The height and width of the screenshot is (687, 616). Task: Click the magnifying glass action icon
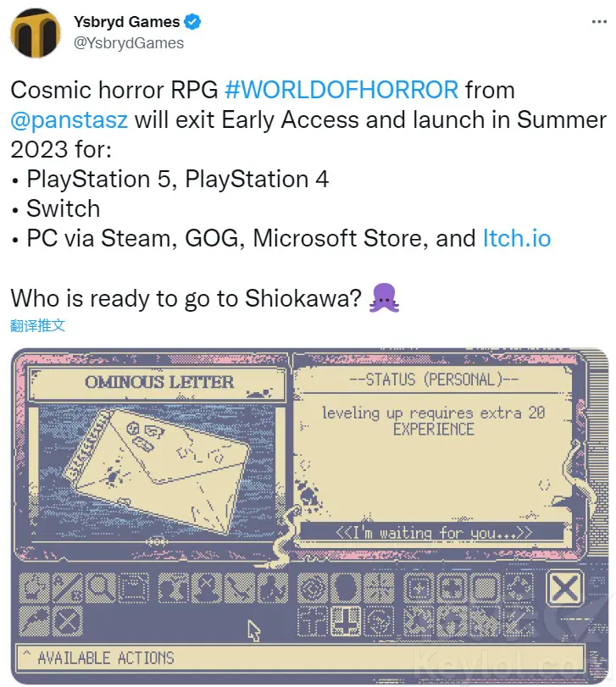pyautogui.click(x=101, y=588)
